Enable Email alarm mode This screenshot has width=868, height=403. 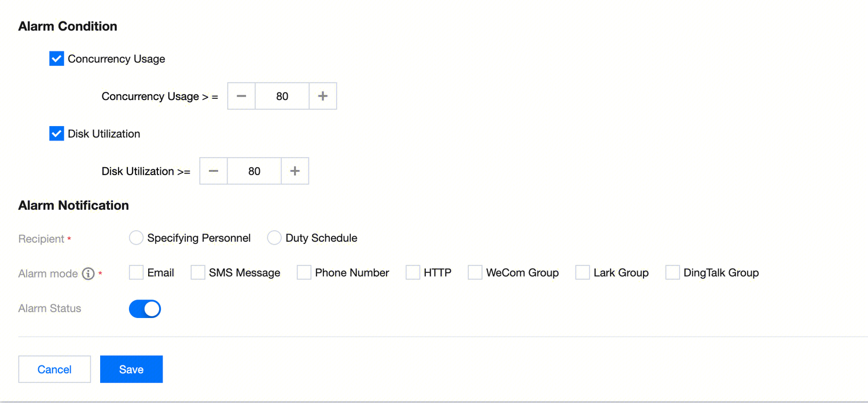click(136, 273)
